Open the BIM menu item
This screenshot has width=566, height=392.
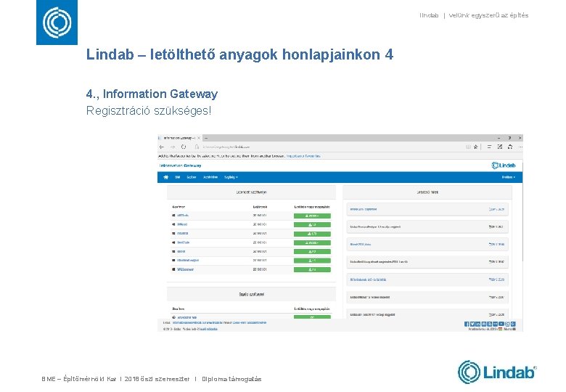[177, 177]
